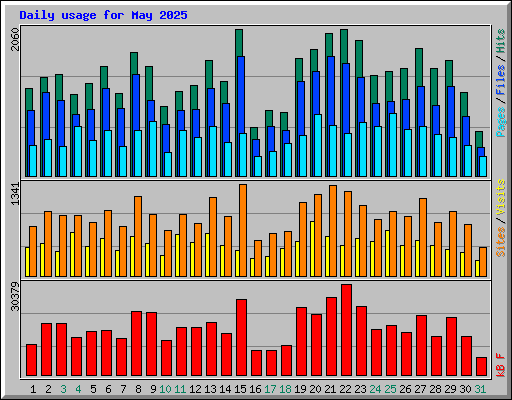Click day 22 on the x-axis
512x400 pixels.
pyautogui.click(x=345, y=389)
